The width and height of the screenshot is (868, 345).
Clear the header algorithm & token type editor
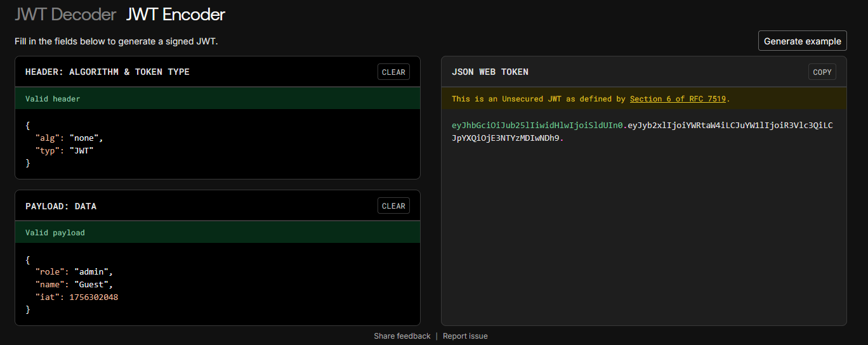393,72
